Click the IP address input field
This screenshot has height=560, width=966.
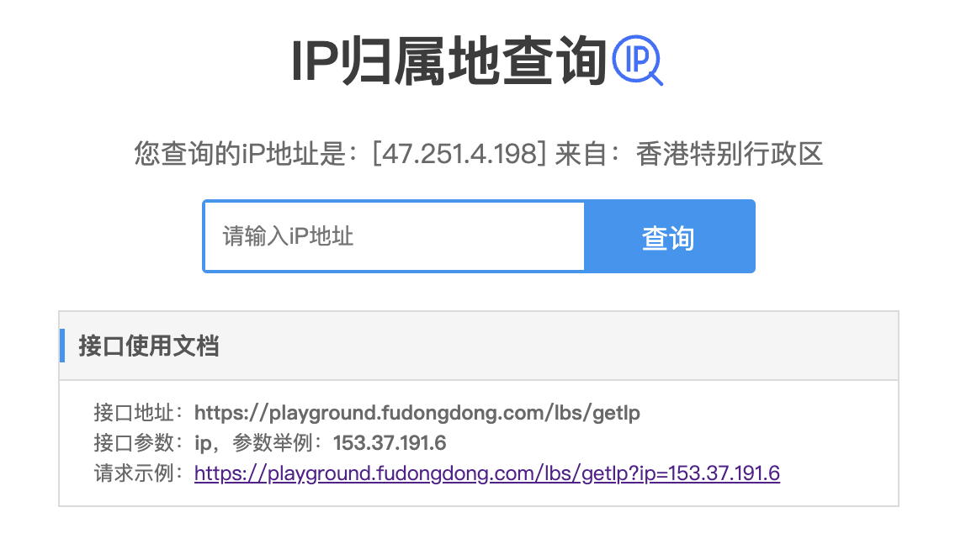pyautogui.click(x=395, y=236)
